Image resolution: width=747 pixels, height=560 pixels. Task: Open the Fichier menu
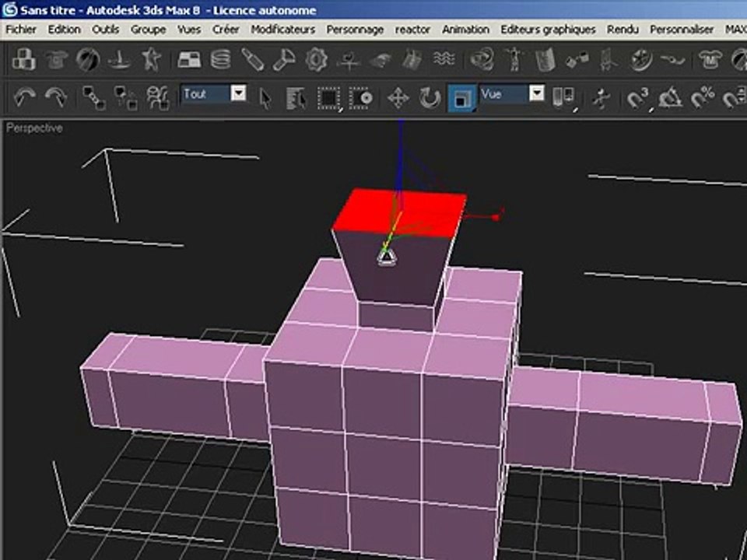point(21,30)
